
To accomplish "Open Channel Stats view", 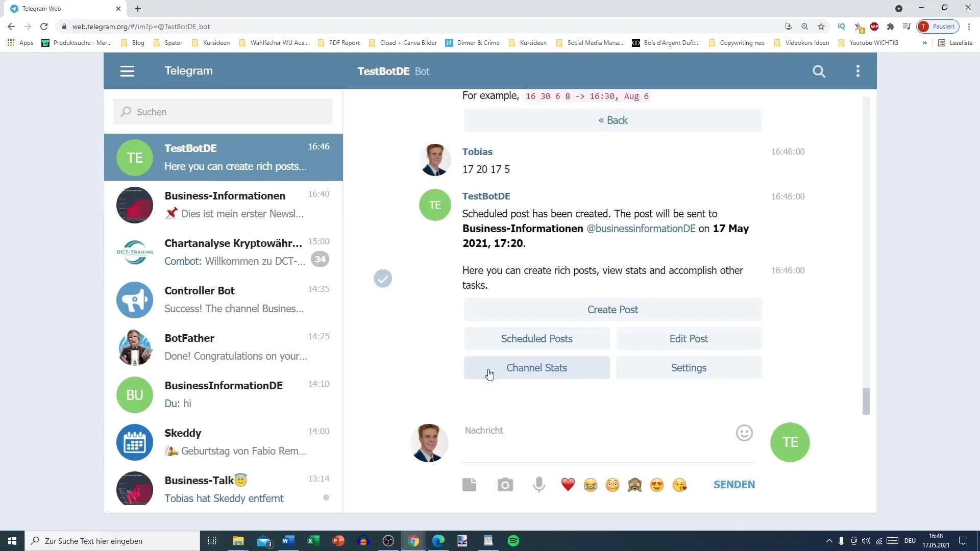I will tap(536, 367).
